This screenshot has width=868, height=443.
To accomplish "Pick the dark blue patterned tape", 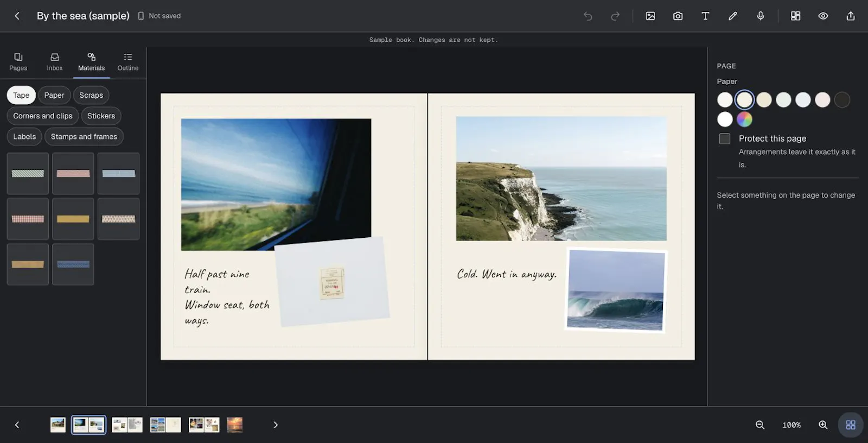I will [73, 264].
